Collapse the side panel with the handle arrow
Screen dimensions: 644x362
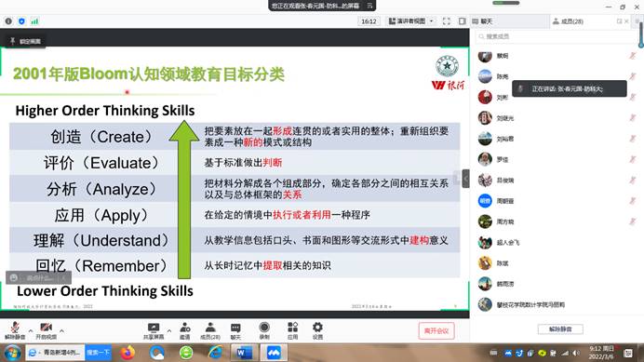tap(465, 179)
